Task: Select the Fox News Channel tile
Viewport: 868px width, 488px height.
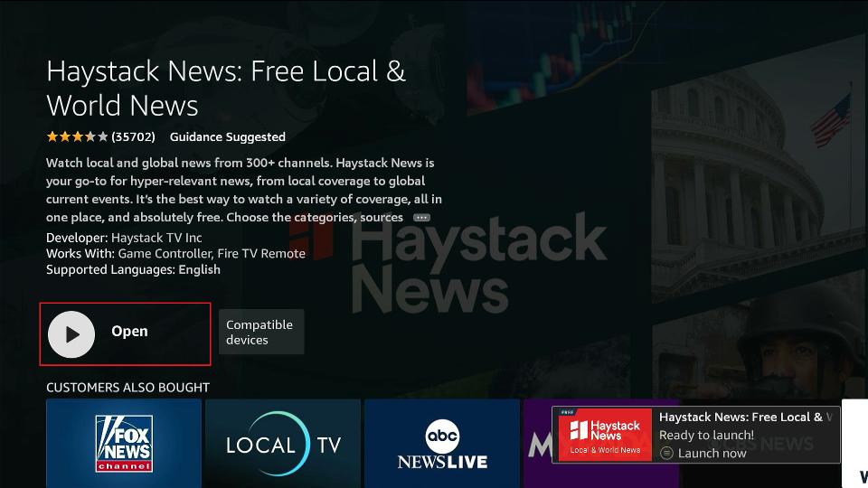Action: click(124, 444)
